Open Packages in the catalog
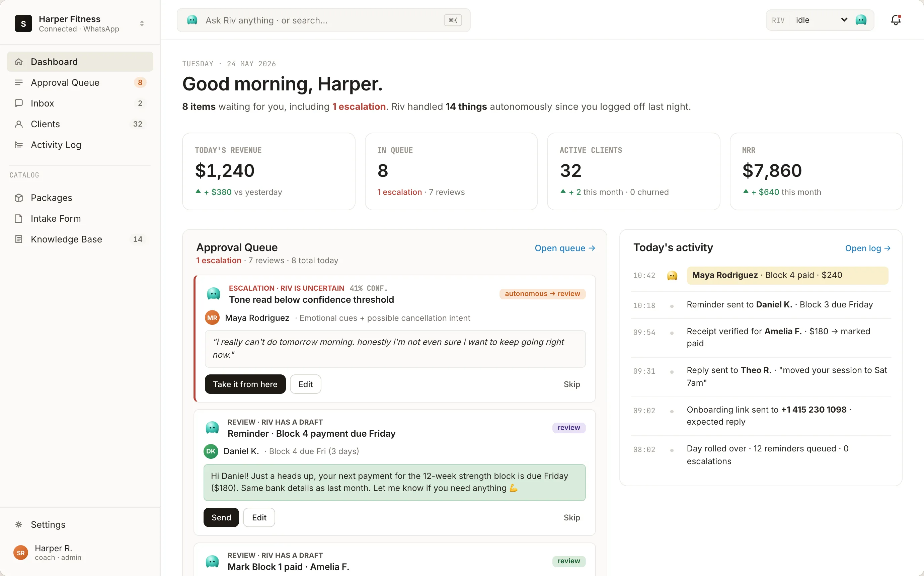Screen dimensions: 924x576 [80, 198]
